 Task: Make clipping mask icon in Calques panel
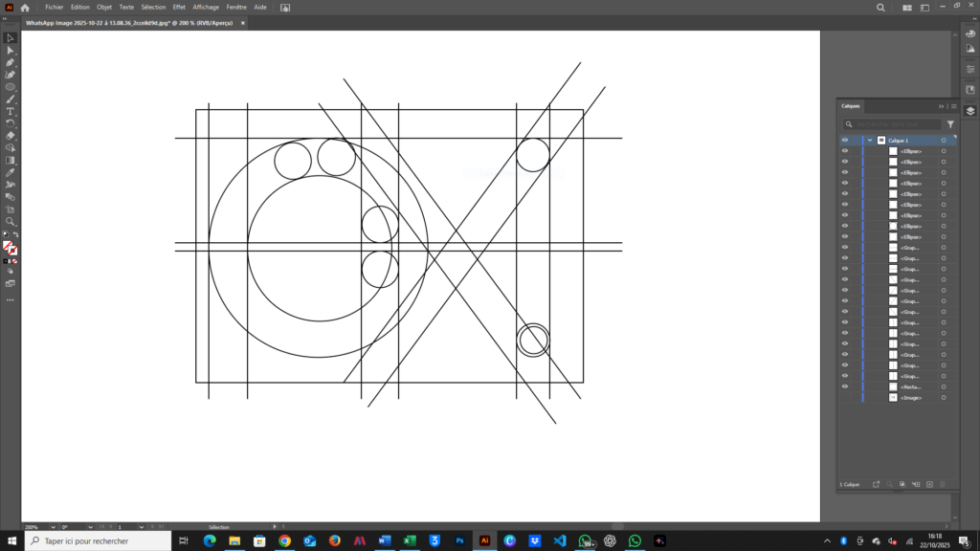902,484
